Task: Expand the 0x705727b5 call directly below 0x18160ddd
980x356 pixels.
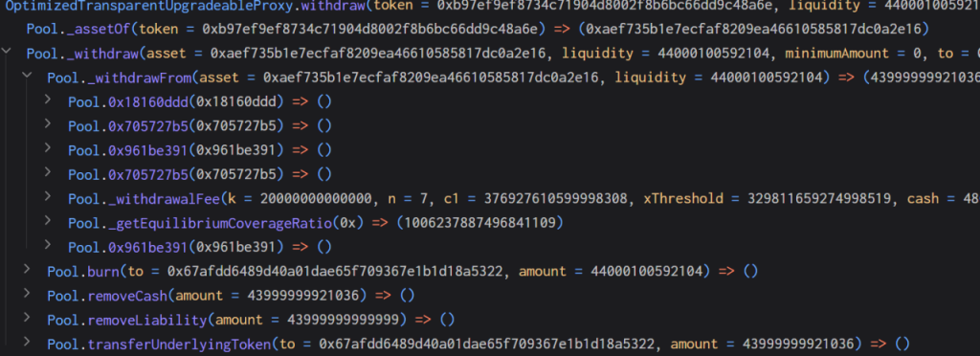Action: coord(48,123)
